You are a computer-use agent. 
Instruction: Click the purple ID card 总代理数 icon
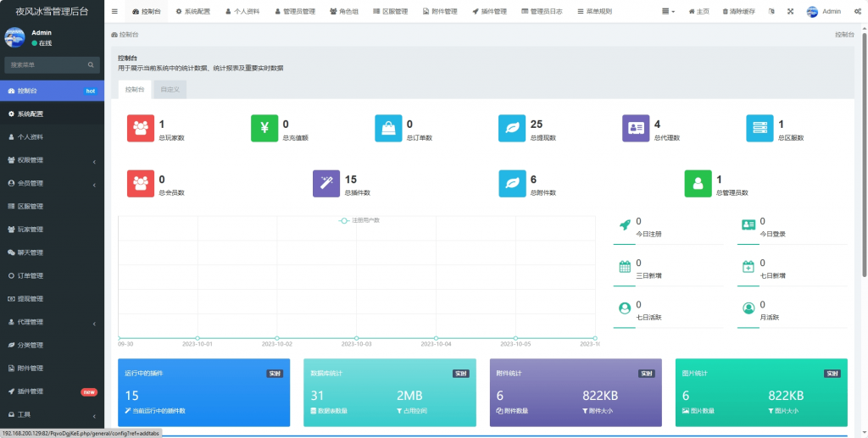coord(636,128)
